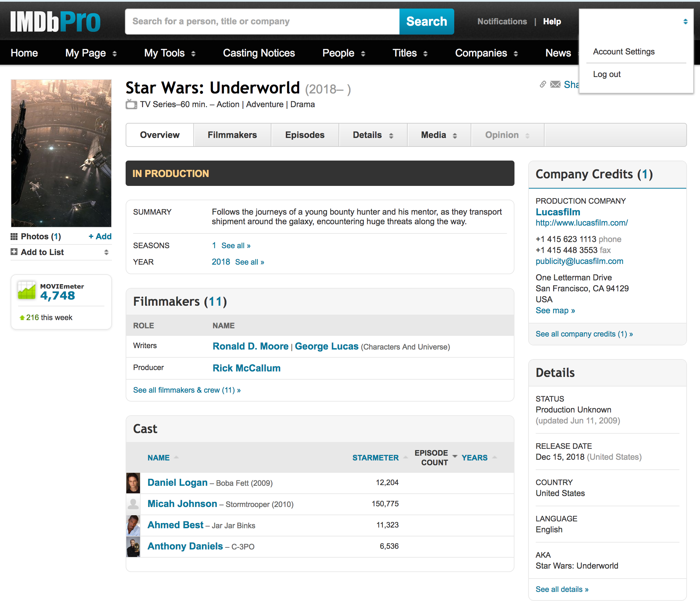This screenshot has height=608, width=700.
Task: Switch to the Filmmakers tab
Action: (x=232, y=135)
